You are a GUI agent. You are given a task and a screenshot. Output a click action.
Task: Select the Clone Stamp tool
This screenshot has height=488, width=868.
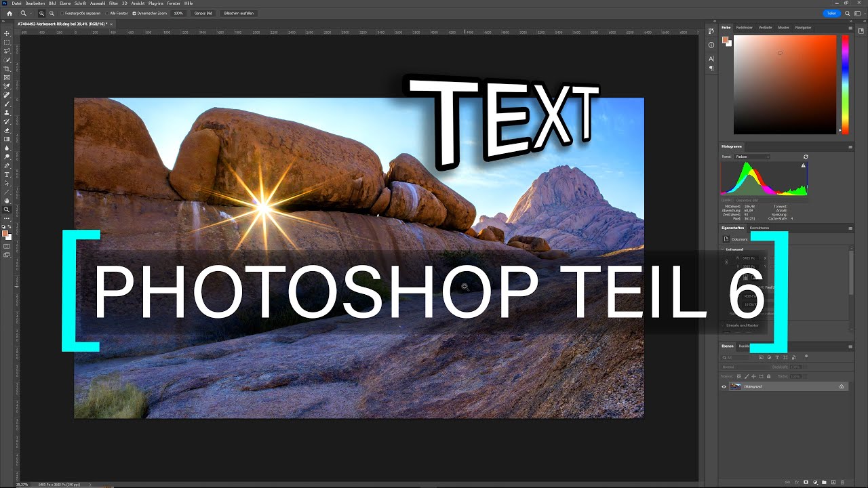click(7, 113)
